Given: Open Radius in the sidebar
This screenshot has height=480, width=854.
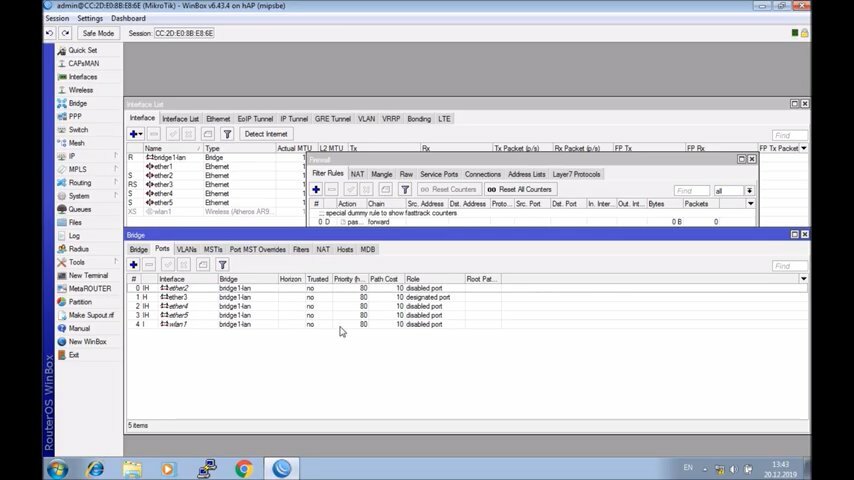Looking at the screenshot, I should pyautogui.click(x=78, y=249).
